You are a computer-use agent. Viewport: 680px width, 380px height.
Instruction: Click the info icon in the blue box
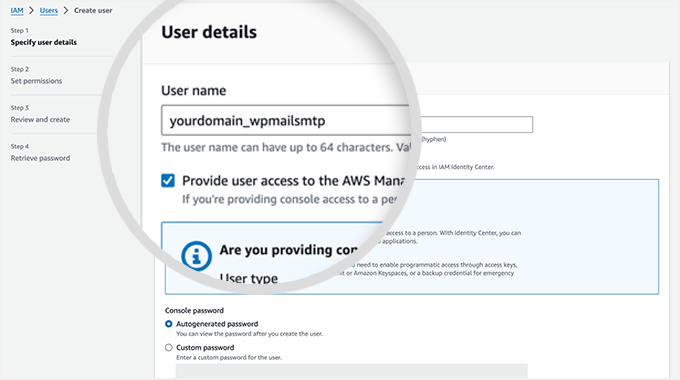tap(196, 256)
